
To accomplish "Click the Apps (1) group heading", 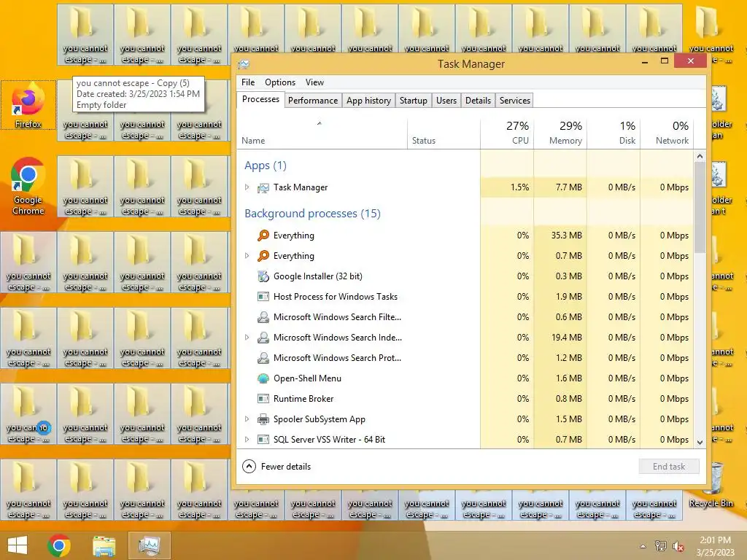I will click(266, 166).
